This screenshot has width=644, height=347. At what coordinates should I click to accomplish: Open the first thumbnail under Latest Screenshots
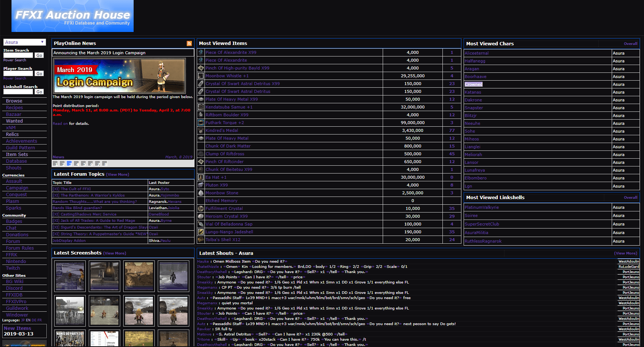pyautogui.click(x=70, y=276)
